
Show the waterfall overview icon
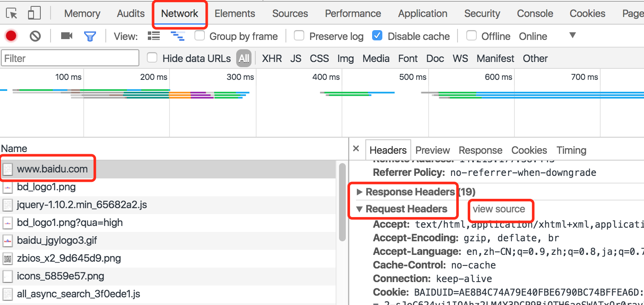[178, 36]
